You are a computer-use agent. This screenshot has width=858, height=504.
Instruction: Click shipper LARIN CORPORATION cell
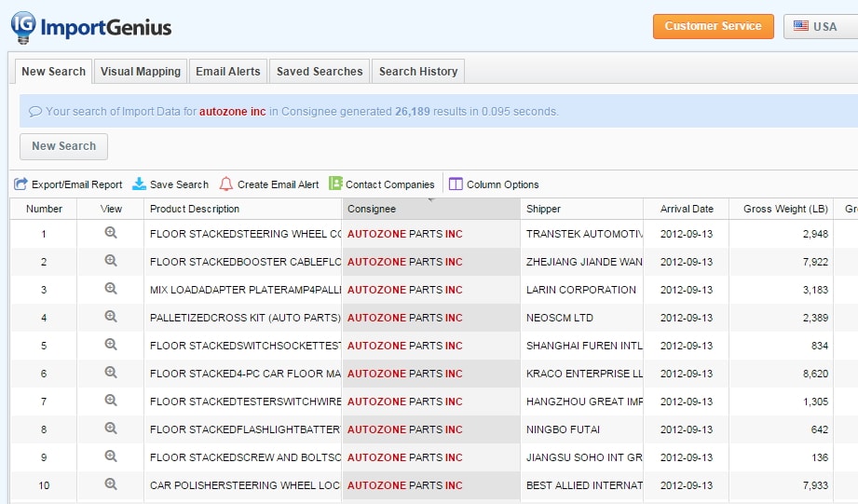[581, 290]
